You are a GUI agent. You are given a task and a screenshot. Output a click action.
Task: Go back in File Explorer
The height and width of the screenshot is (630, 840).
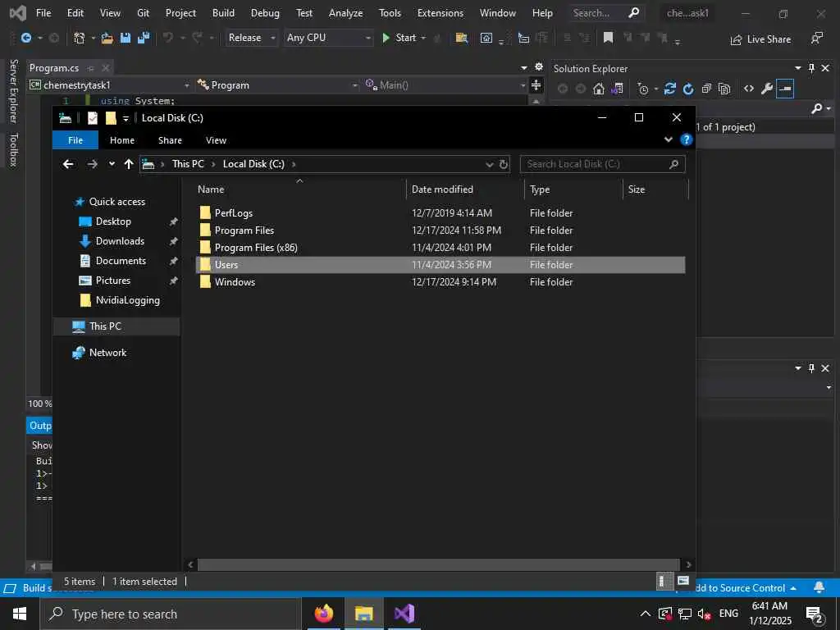[68, 164]
